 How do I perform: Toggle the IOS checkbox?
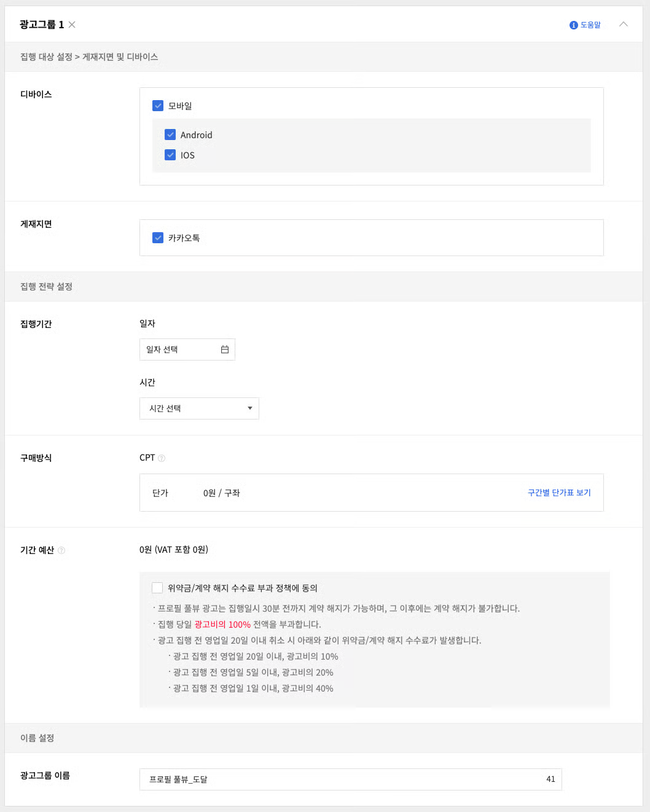170,155
